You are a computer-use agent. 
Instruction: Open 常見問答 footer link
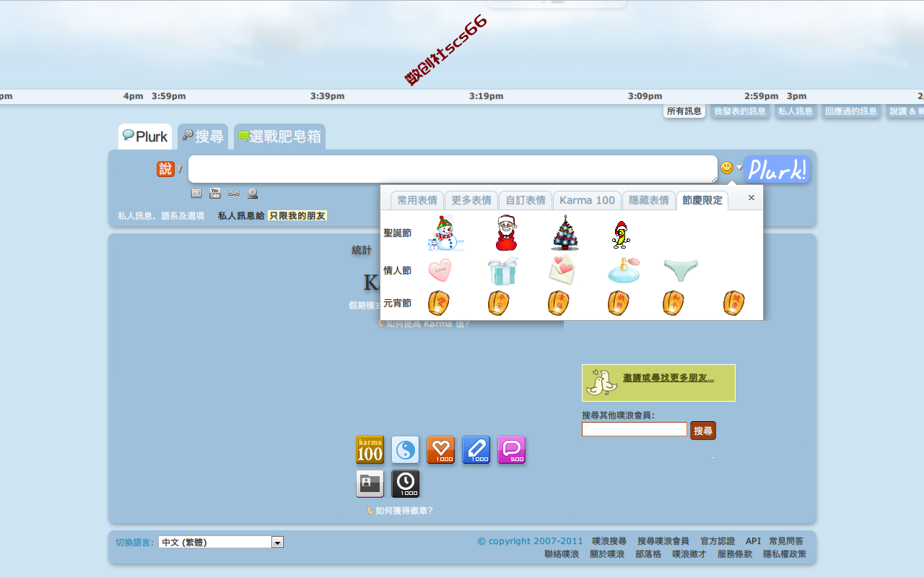[x=786, y=541]
